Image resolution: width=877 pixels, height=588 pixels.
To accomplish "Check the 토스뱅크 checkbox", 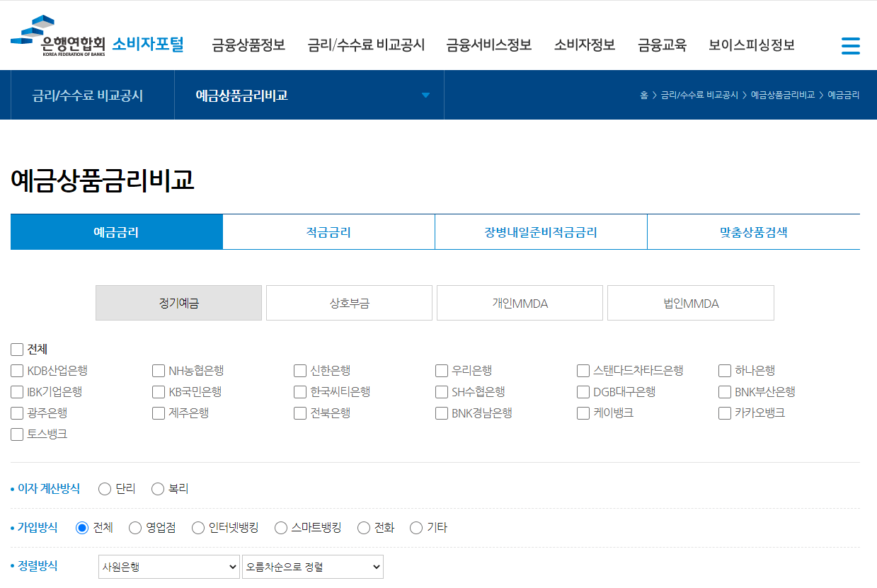I will click(x=16, y=434).
